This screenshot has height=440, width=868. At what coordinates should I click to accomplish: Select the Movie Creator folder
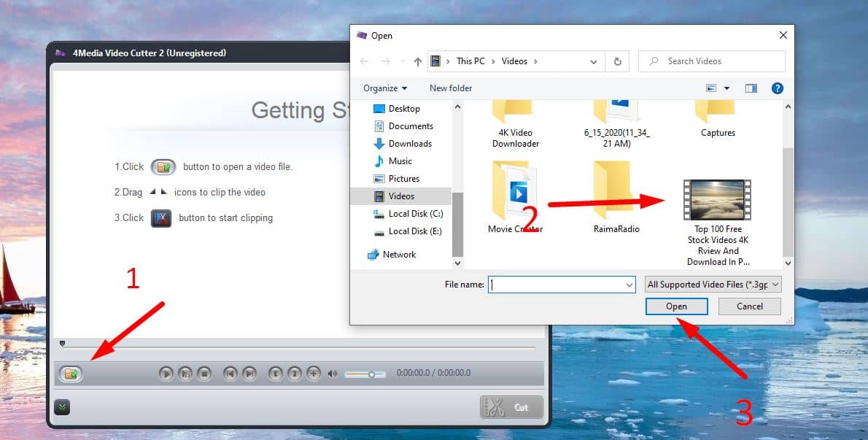click(x=515, y=198)
